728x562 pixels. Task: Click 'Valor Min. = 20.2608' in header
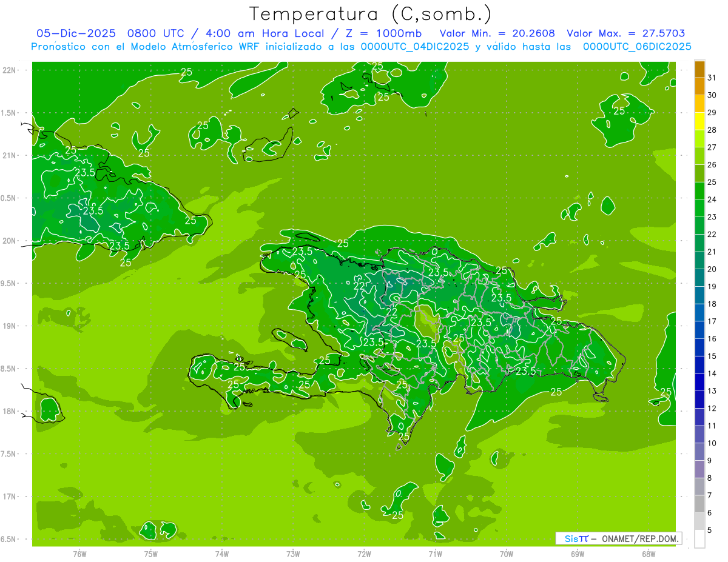click(x=497, y=33)
